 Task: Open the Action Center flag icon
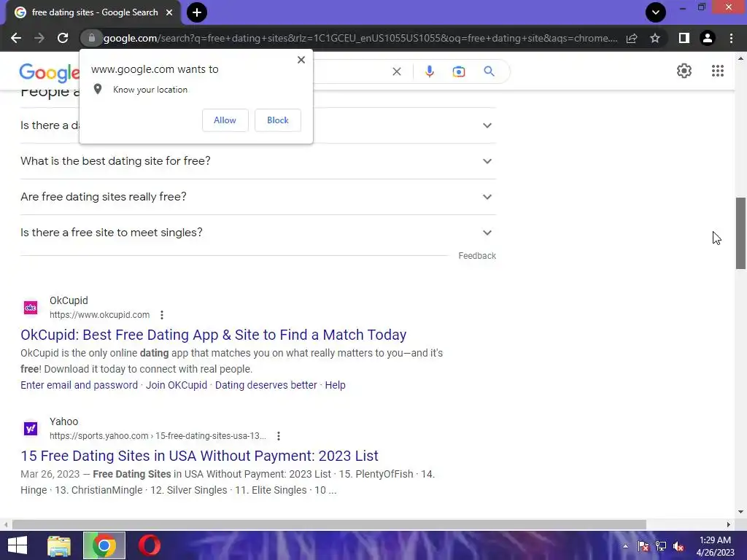pos(643,546)
